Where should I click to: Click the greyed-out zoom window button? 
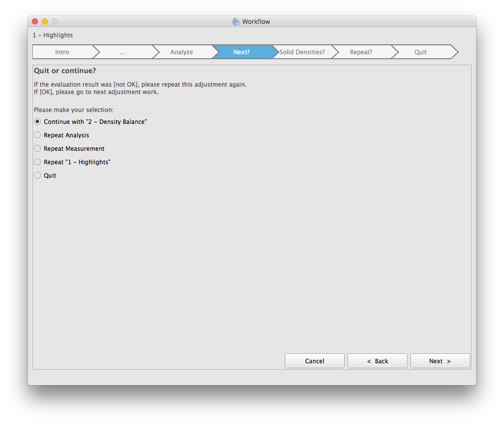pyautogui.click(x=55, y=21)
